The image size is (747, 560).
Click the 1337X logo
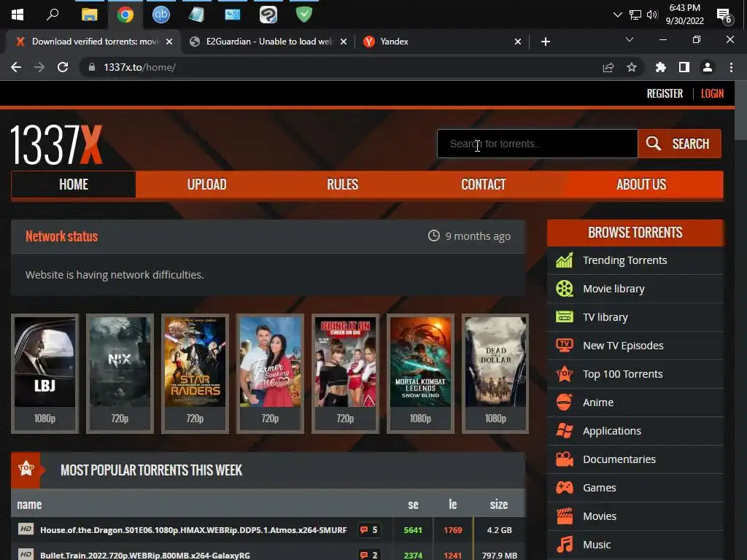(x=56, y=145)
